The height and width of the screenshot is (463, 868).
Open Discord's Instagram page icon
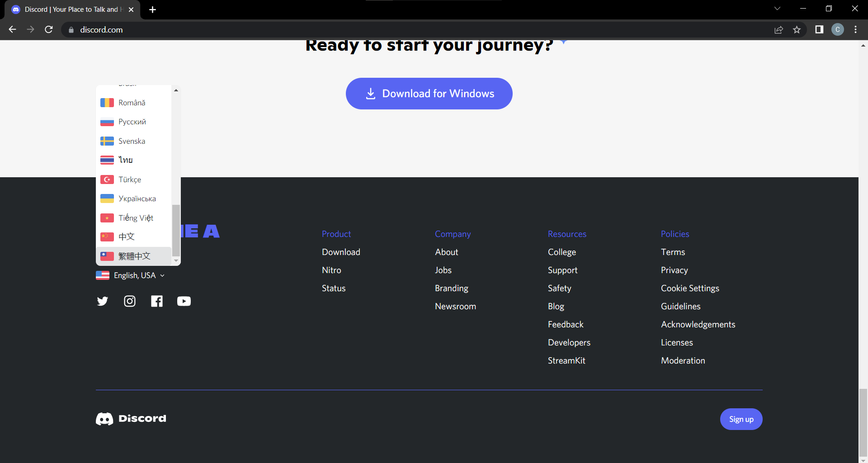130,301
